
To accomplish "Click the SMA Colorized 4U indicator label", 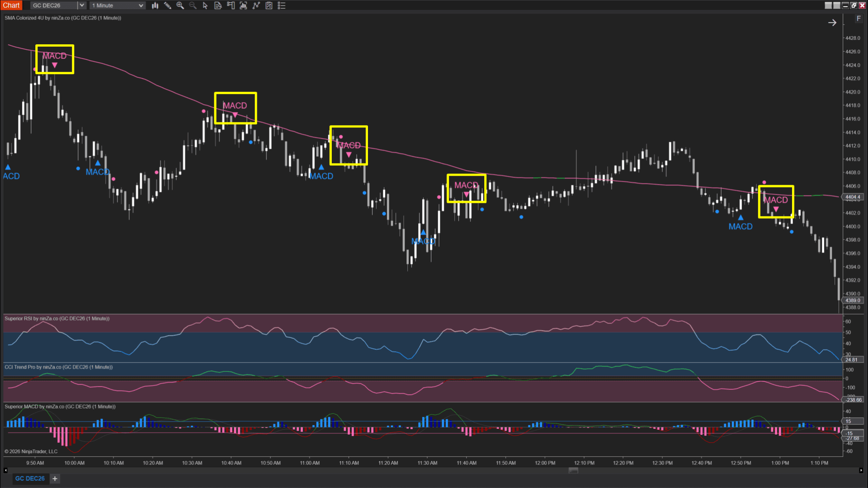I will click(63, 18).
